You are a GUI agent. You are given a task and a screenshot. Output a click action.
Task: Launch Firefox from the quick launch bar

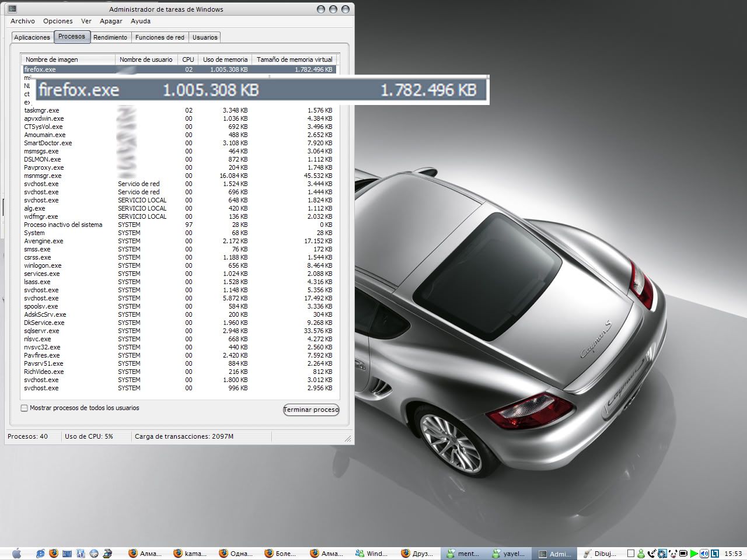(54, 553)
